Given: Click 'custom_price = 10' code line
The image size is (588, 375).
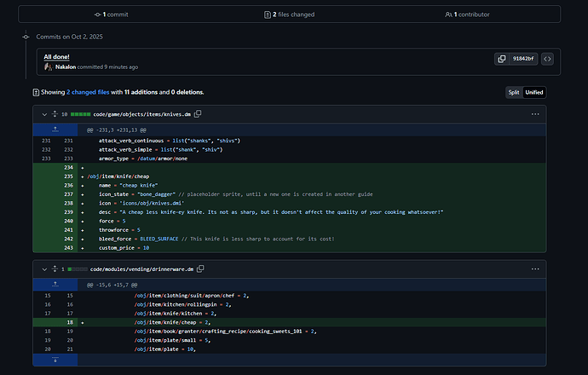Looking at the screenshot, I should point(124,248).
